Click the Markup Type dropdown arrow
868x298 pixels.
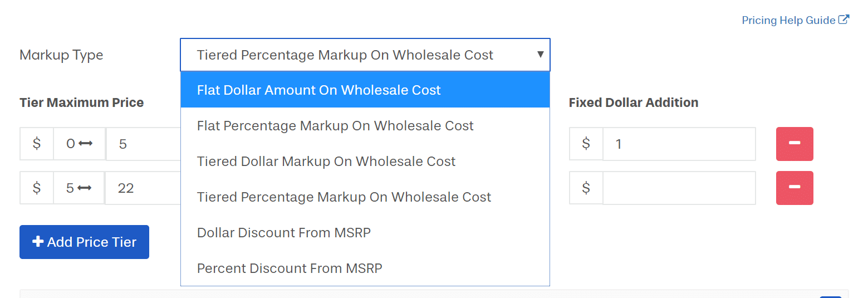[540, 55]
